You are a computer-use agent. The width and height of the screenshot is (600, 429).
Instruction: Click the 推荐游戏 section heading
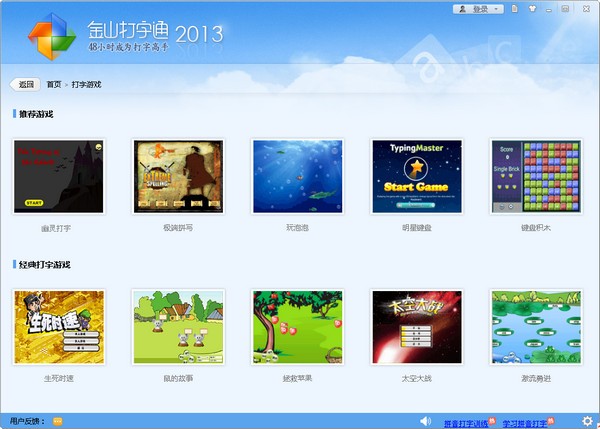(x=36, y=114)
